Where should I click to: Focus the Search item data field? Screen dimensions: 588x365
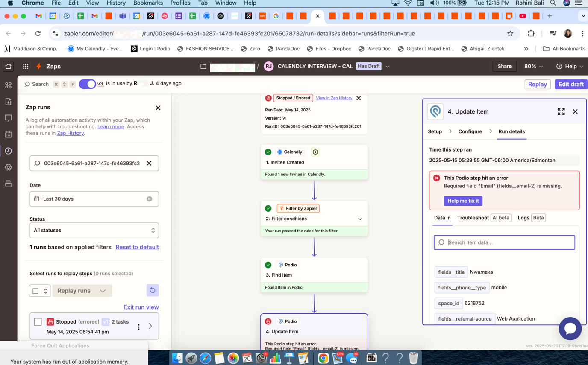(x=504, y=242)
